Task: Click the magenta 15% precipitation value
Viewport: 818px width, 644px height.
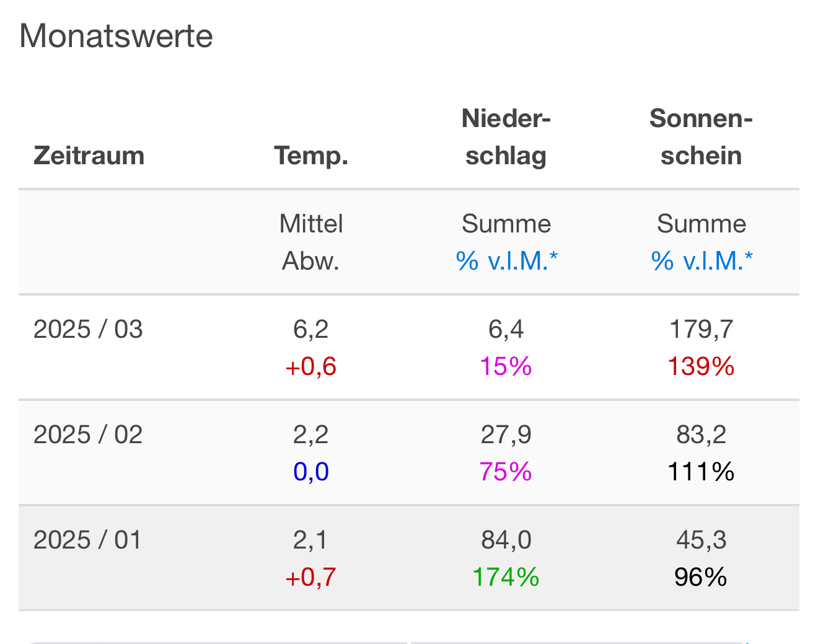Action: [x=506, y=366]
